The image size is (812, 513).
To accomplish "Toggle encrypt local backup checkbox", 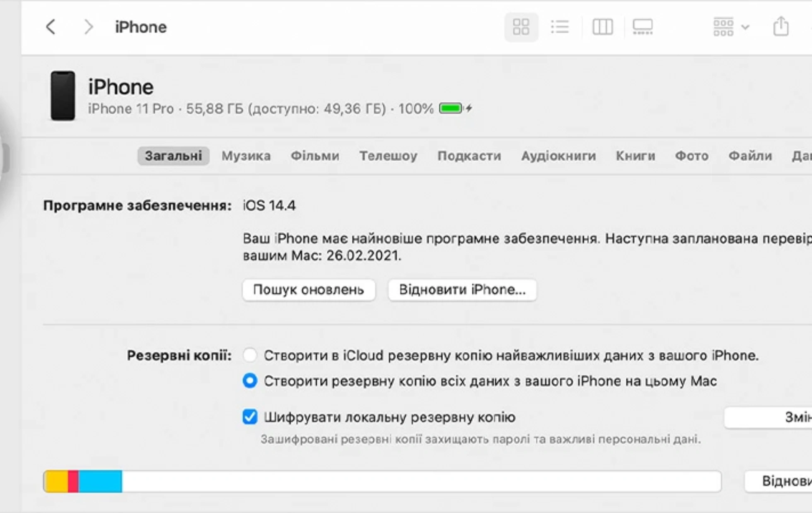I will (249, 417).
